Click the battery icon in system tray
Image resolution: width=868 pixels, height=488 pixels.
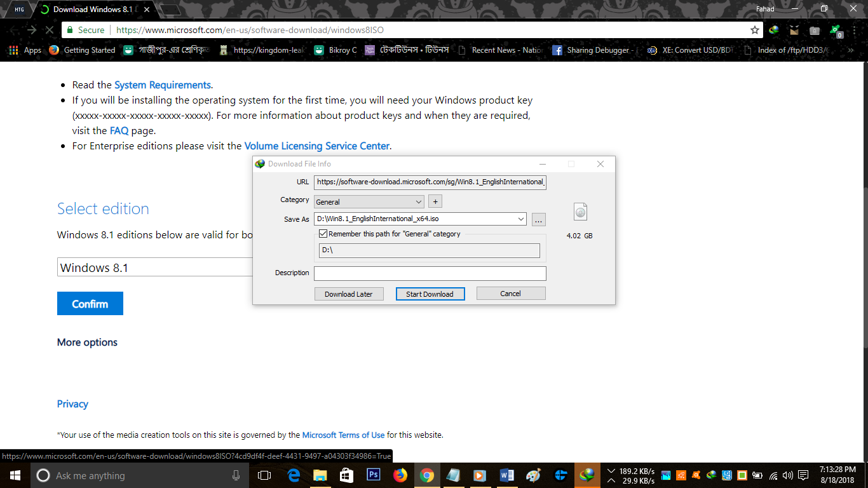pyautogui.click(x=757, y=475)
